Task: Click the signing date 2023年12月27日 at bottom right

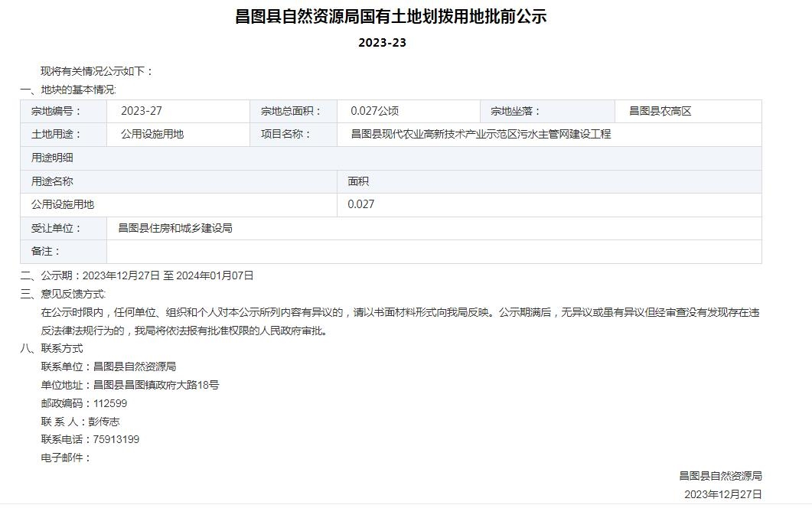Action: (723, 495)
